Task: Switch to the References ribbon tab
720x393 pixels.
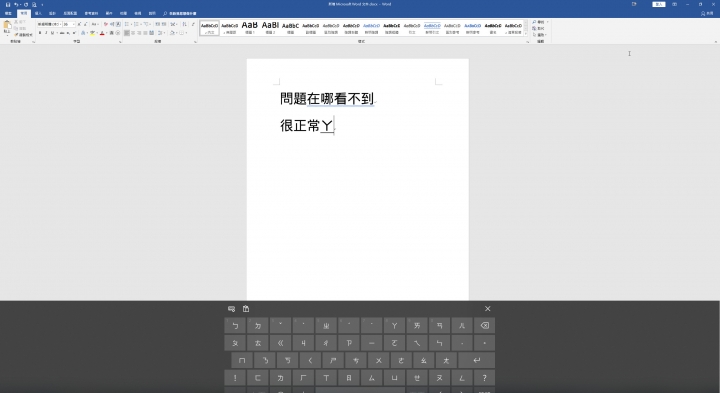Action: tap(91, 13)
